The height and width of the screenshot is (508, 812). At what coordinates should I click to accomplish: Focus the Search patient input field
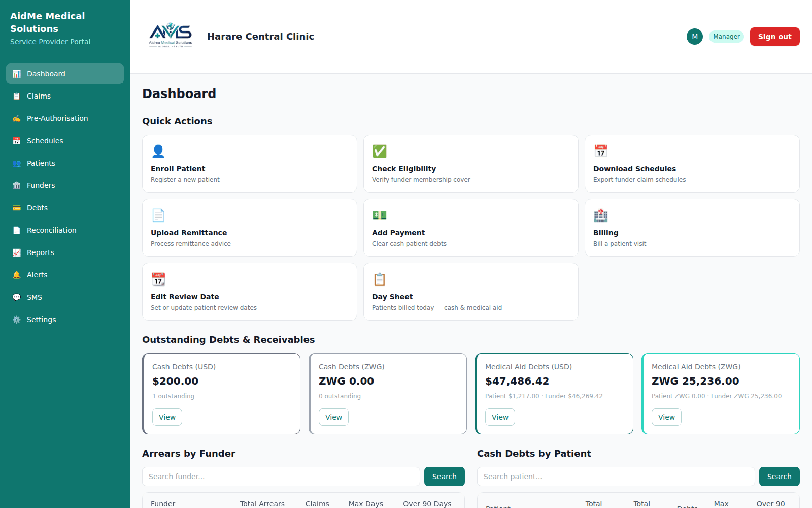(x=616, y=477)
